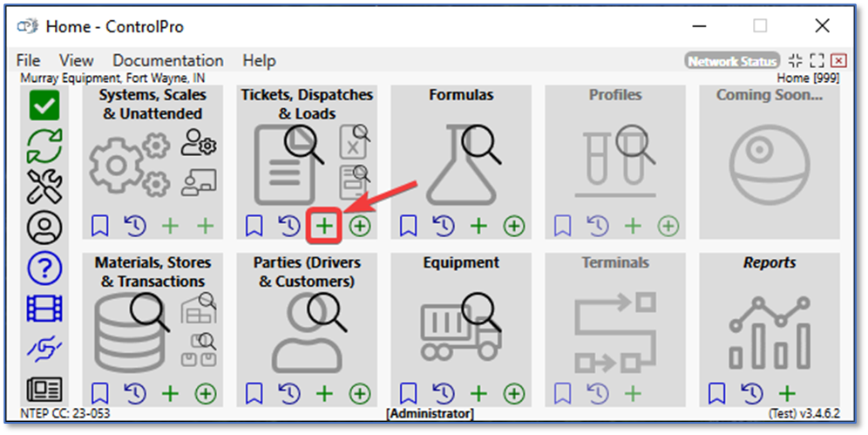Click the highlighted plus under Tickets, Dispatches

(x=324, y=227)
